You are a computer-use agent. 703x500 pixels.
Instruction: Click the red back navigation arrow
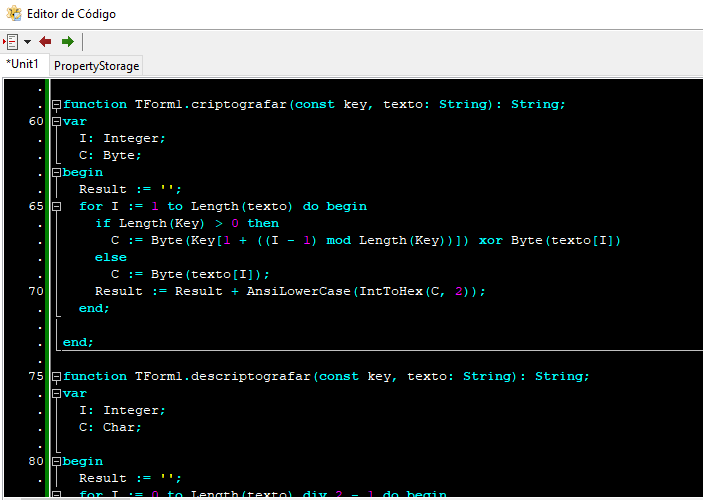(45, 42)
